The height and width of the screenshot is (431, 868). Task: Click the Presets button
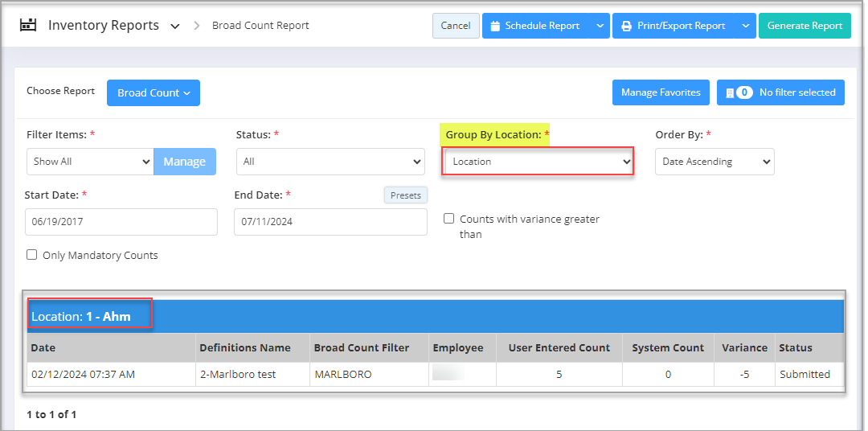click(405, 195)
